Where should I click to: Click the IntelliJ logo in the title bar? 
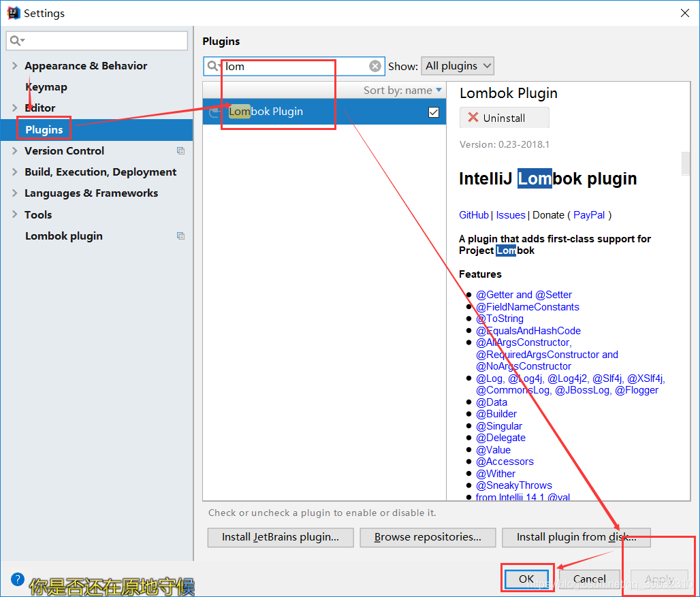(14, 13)
